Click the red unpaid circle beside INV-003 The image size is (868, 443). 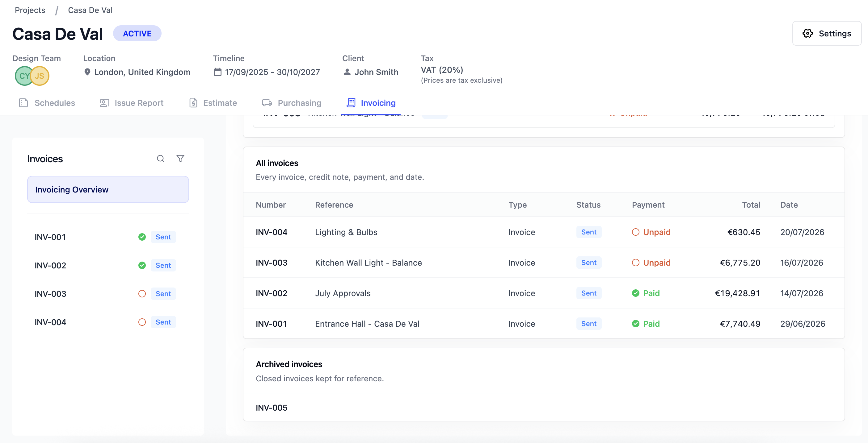click(x=142, y=294)
